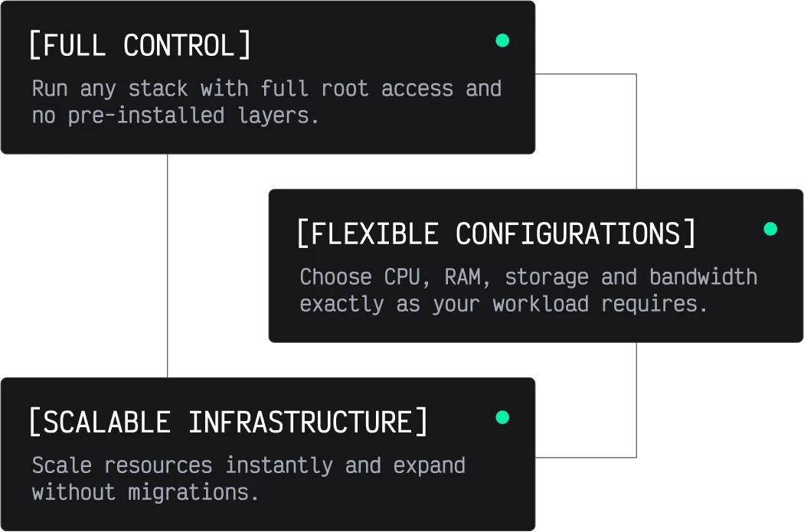
Task: Click the word "instantly" in the scalable description
Action: (x=279, y=465)
